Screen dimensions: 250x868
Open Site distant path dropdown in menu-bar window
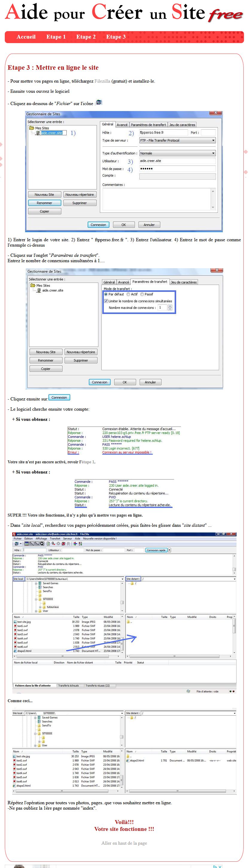(234, 579)
